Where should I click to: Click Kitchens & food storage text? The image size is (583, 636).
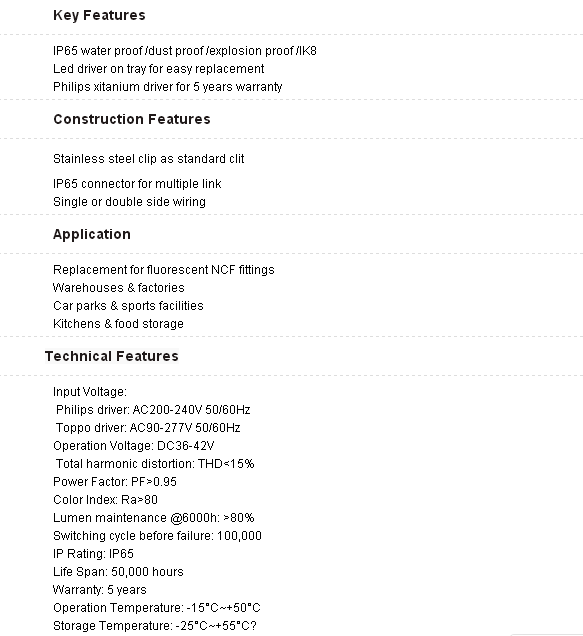pyautogui.click(x=118, y=324)
